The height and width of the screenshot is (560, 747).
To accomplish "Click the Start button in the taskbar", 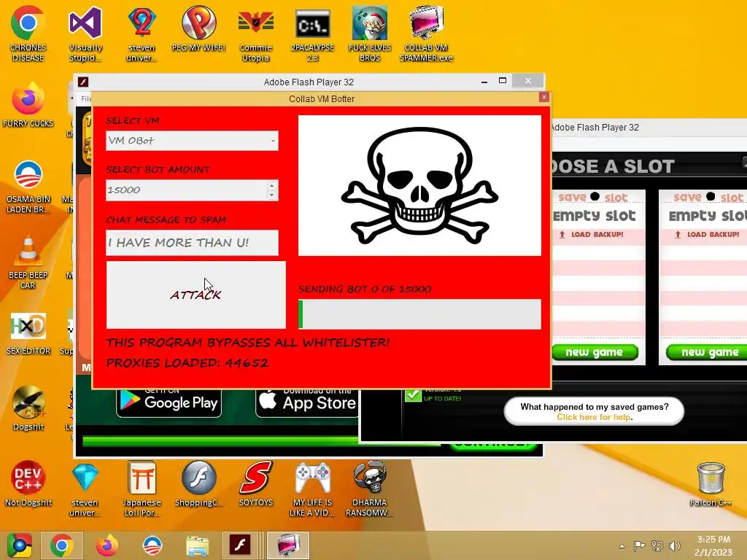I will [19, 545].
